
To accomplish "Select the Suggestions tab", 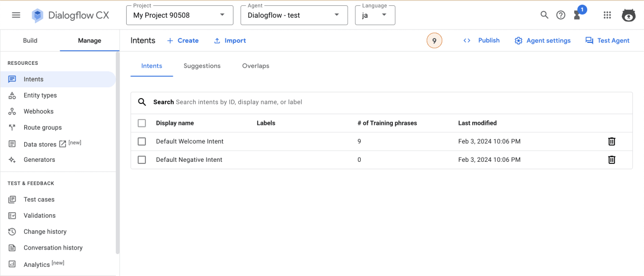I will 202,66.
